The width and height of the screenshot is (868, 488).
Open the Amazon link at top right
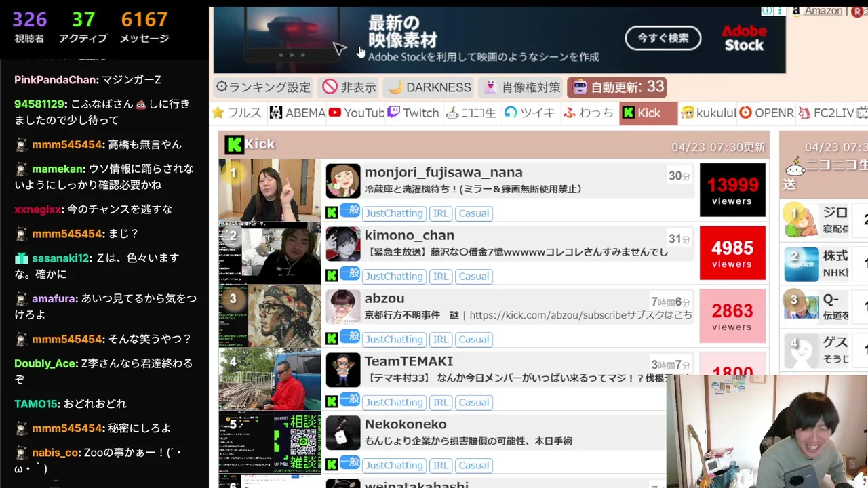[x=823, y=11]
